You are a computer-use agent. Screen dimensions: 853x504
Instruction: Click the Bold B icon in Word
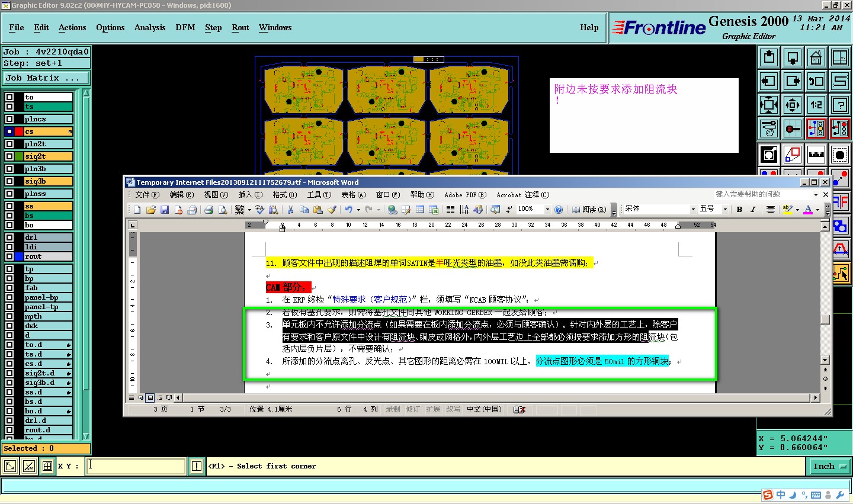pos(739,210)
